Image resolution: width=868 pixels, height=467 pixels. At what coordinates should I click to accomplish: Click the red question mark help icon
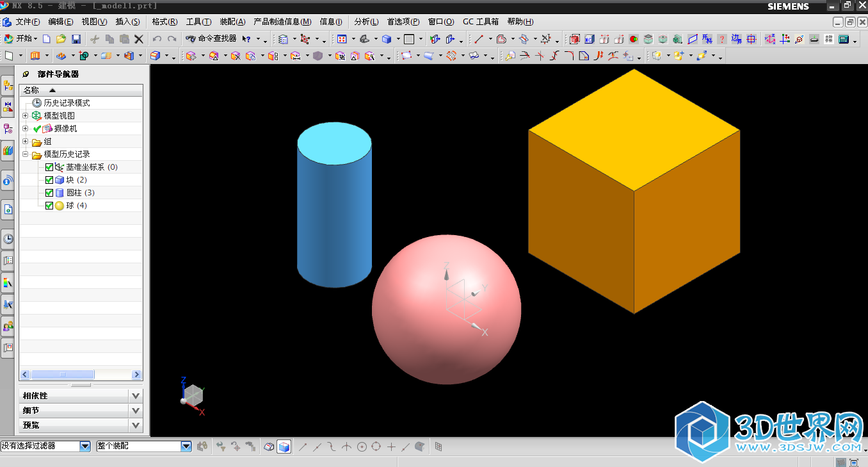(722, 39)
